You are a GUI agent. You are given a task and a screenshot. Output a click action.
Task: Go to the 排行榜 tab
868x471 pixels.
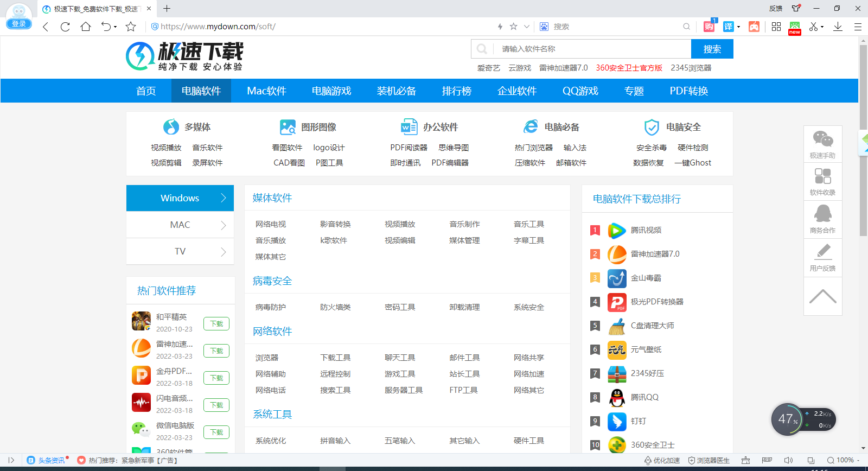[457, 91]
